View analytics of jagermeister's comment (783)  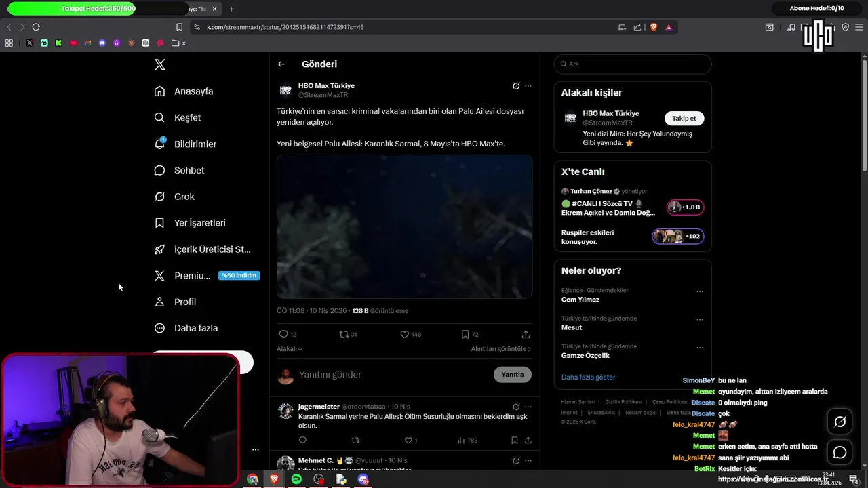(467, 441)
